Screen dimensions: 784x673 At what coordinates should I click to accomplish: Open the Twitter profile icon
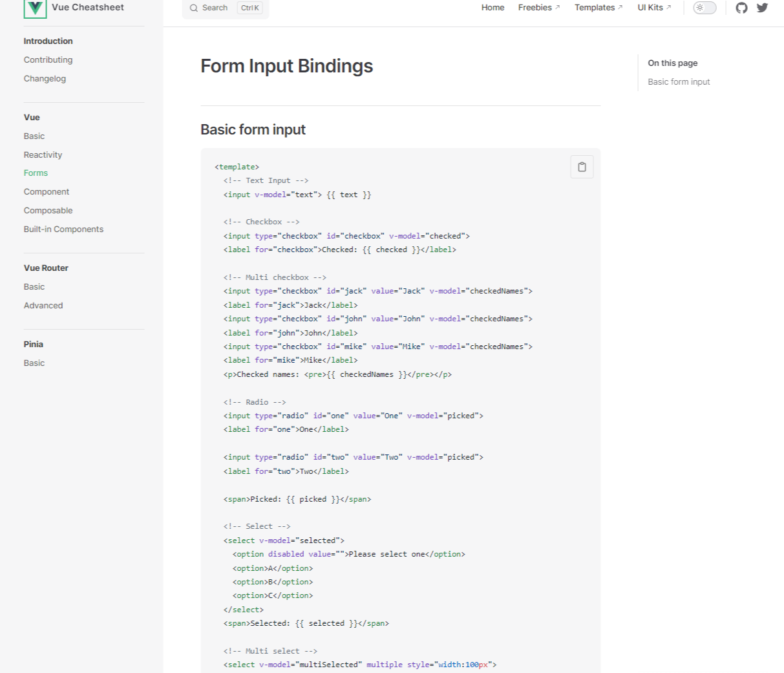(x=763, y=8)
